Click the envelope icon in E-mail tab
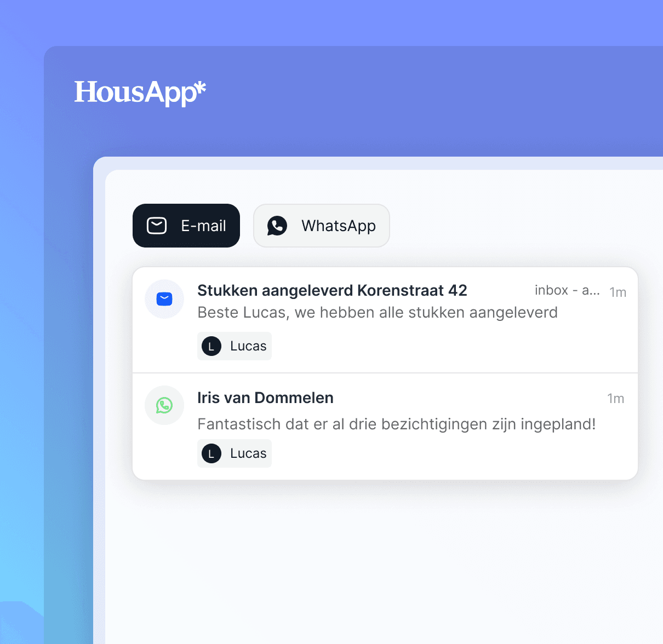The height and width of the screenshot is (644, 663). pos(157,226)
